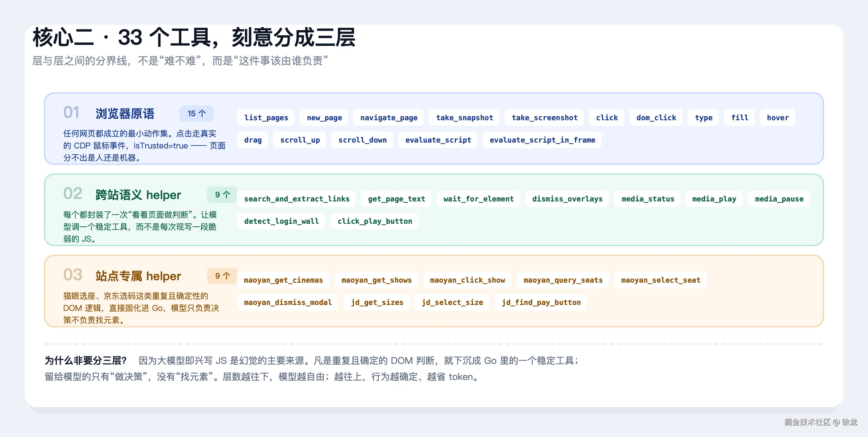868x437 pixels.
Task: Select the search_and_extract_links chip
Action: 297,199
